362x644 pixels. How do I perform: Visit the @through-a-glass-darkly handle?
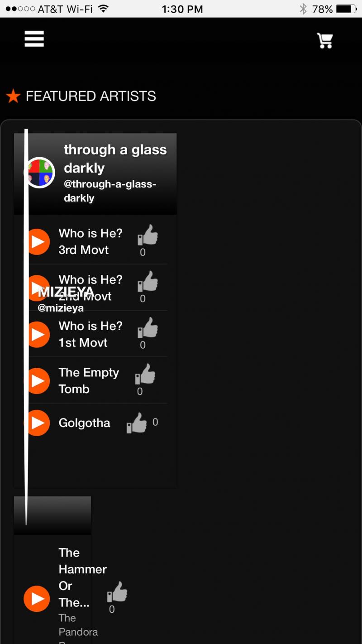(110, 191)
